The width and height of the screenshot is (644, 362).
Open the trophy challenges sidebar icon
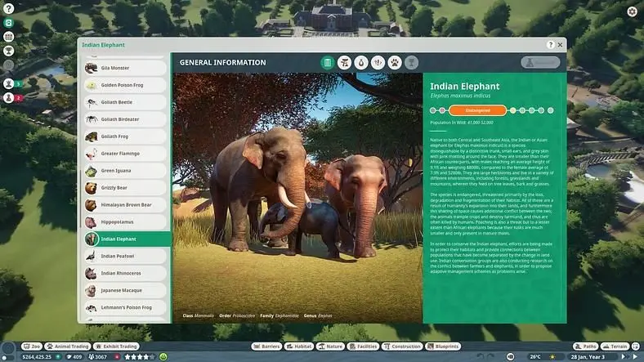(x=9, y=51)
